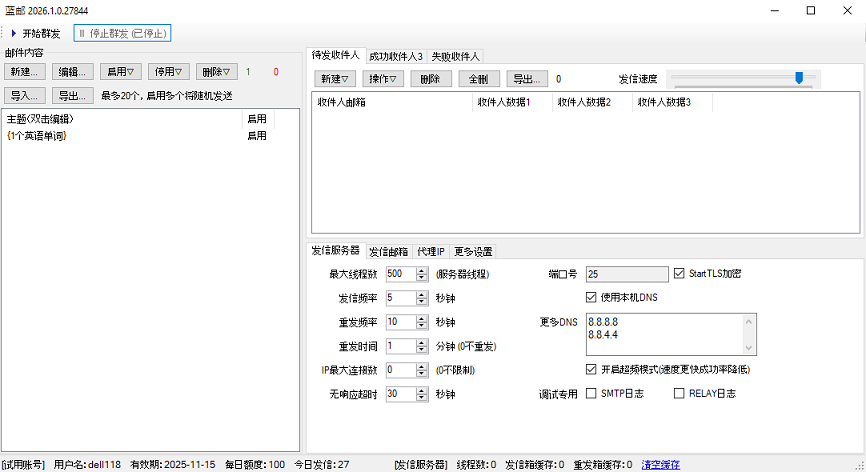Expand the 停用 dropdown button

tap(168, 72)
